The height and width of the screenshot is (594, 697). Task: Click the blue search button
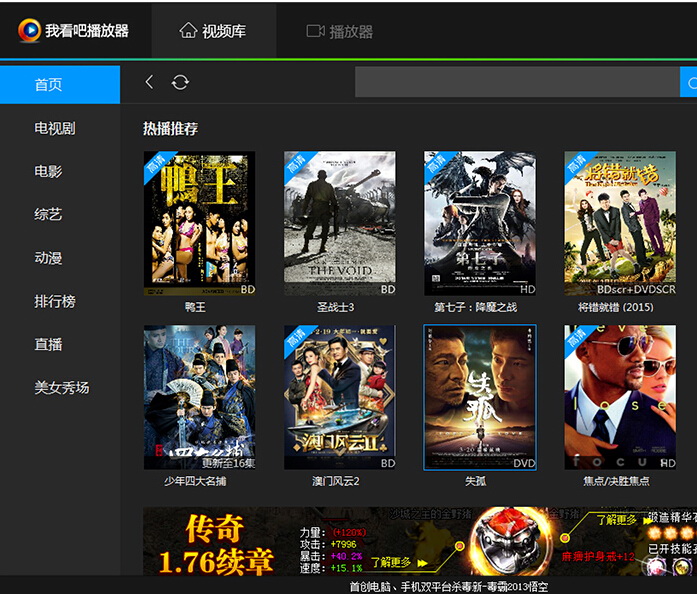click(689, 82)
